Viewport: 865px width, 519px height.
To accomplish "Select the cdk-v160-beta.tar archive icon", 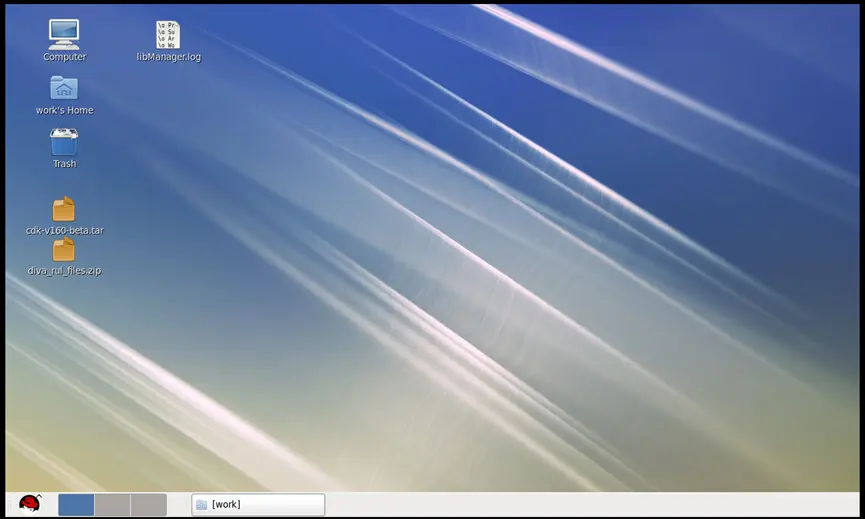I will (x=64, y=209).
